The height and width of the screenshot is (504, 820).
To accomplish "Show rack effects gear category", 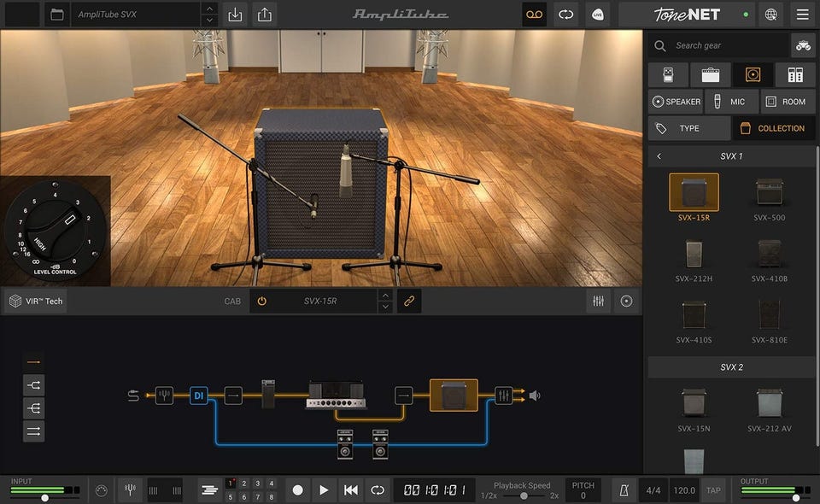I will pos(795,75).
